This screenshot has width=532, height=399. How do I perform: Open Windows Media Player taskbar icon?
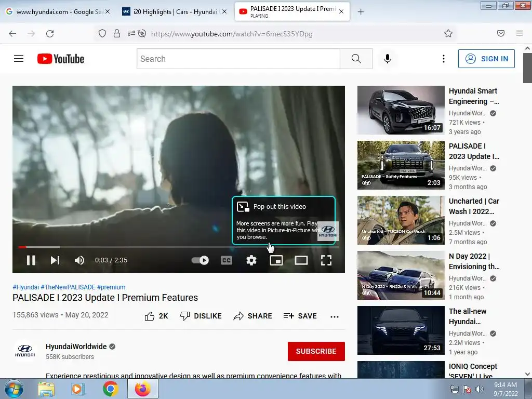coord(78,389)
